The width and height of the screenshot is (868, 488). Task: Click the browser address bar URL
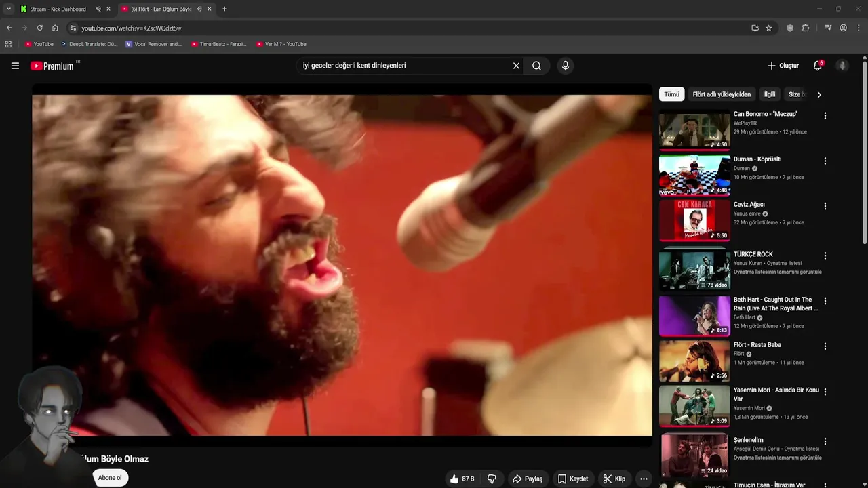[x=132, y=28]
